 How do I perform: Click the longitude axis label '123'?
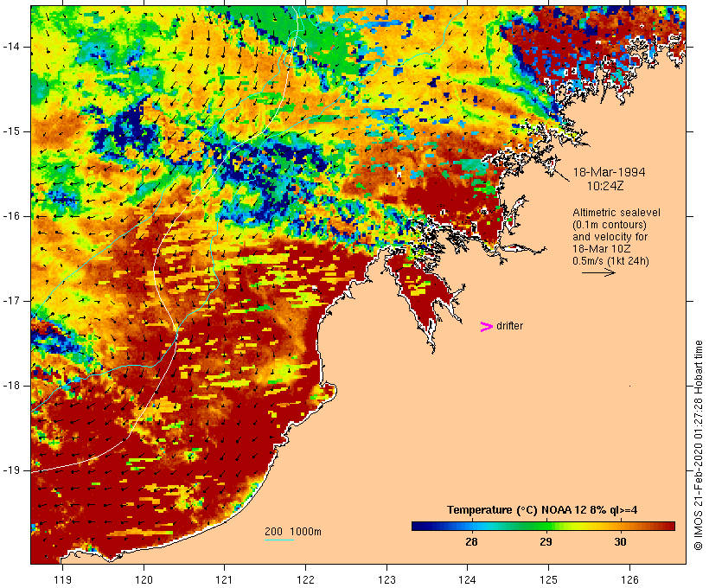[x=386, y=579]
